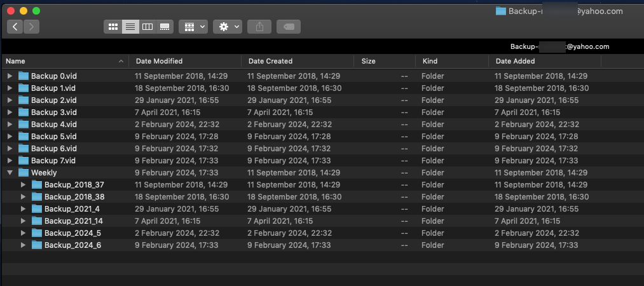Click the folder icon in window title
644x286 pixels.
501,11
